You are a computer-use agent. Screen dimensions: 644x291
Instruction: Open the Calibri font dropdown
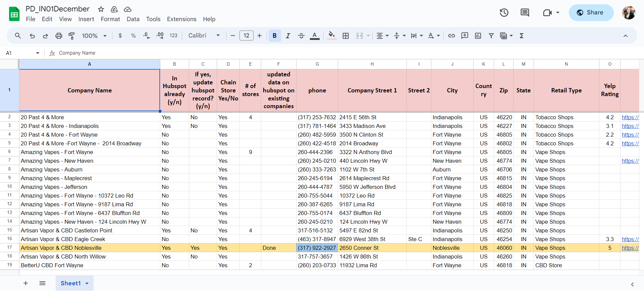click(204, 35)
